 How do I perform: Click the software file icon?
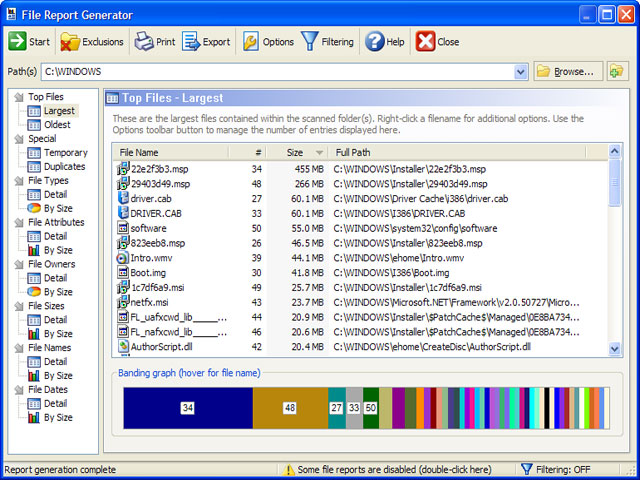point(123,228)
